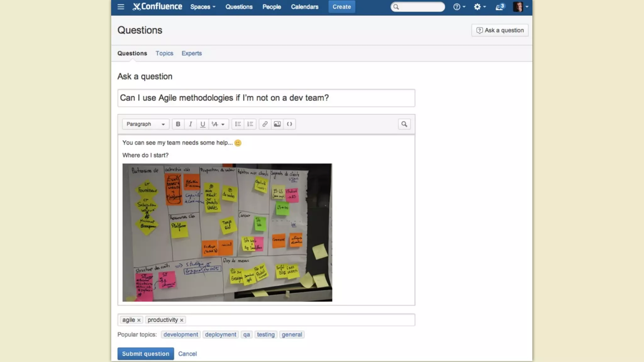644x362 pixels.
Task: Click the insert image icon
Action: tap(277, 124)
